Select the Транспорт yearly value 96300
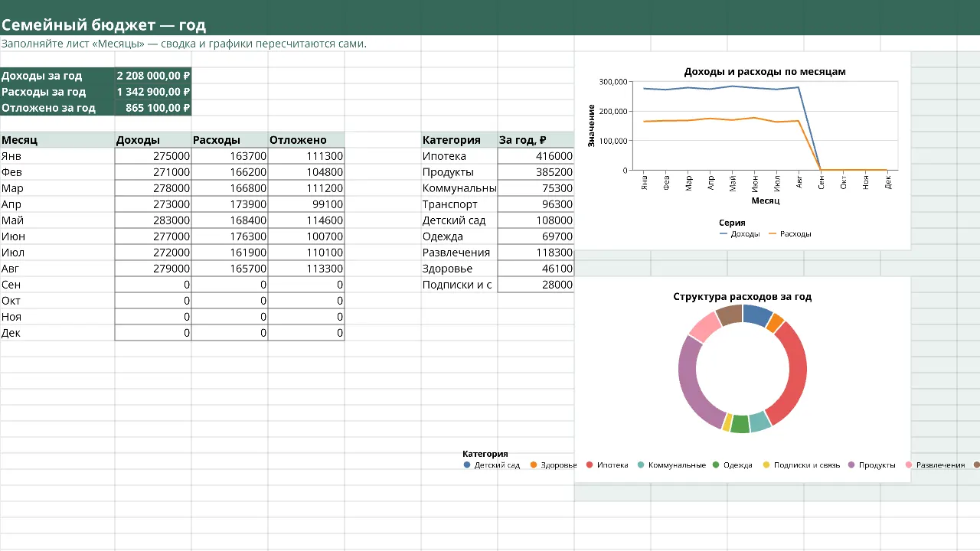980x551 pixels. (536, 204)
